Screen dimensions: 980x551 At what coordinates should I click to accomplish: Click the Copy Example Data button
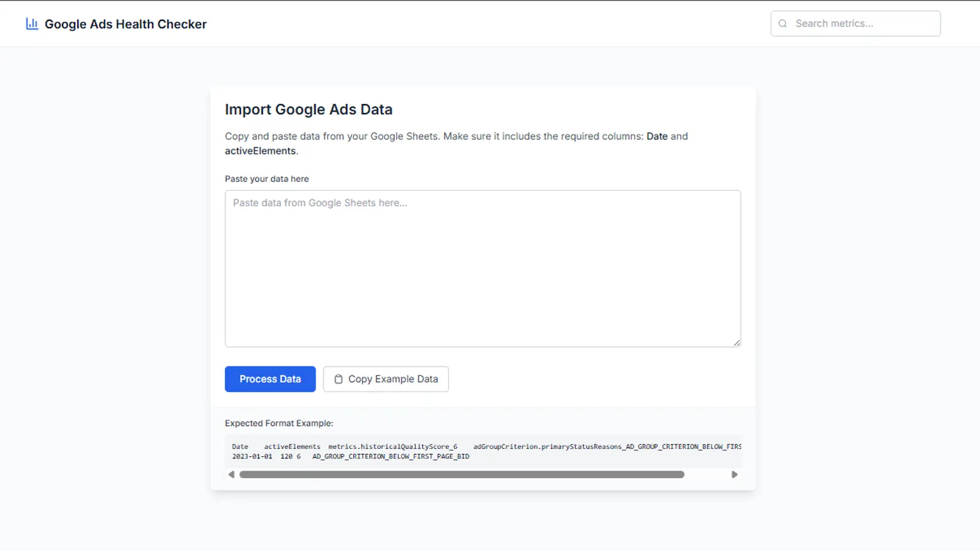coord(386,379)
